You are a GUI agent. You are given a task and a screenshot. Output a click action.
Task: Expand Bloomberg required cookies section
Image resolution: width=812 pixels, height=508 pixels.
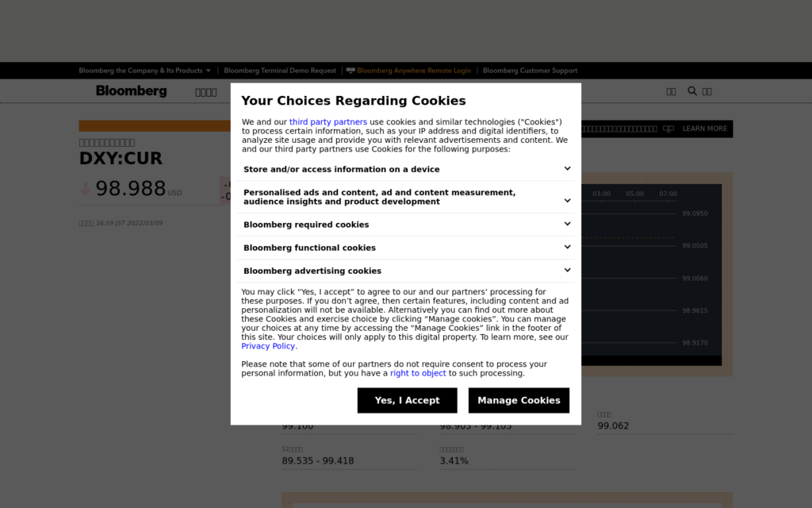point(406,225)
